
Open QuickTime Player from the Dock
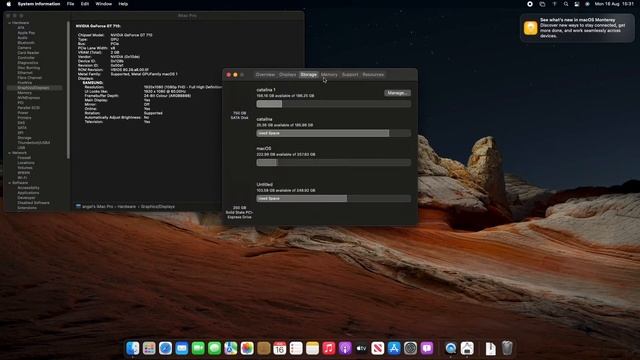pos(451,348)
